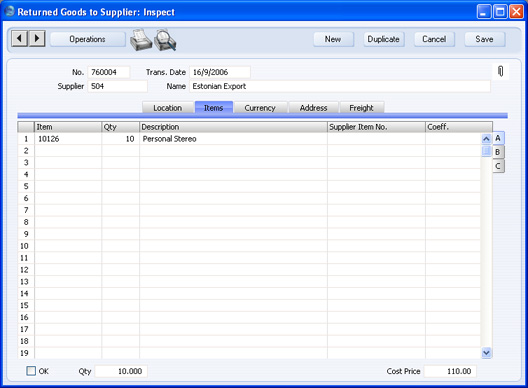Click row number 1 header
Screen dimensions: 528x388
pos(26,139)
